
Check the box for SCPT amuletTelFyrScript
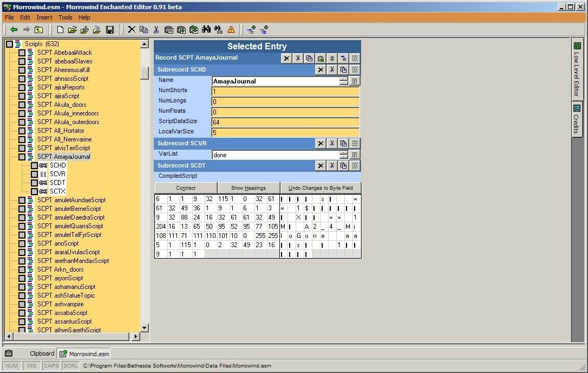[x=22, y=235]
